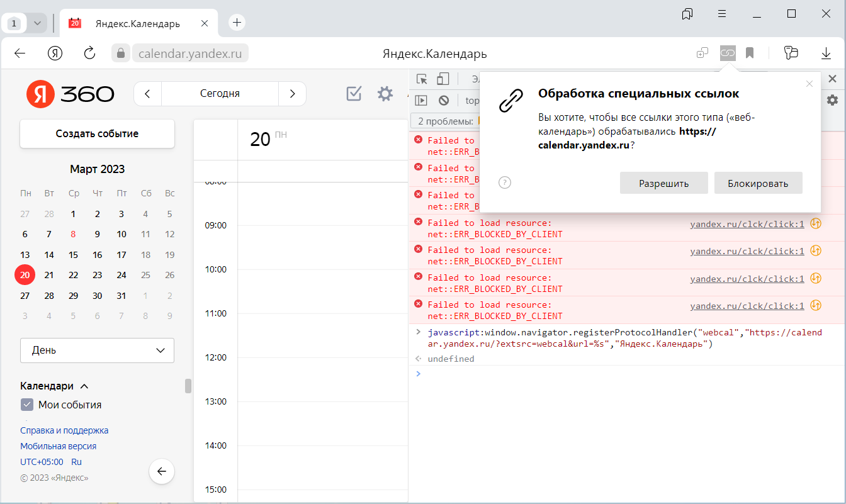The image size is (846, 504).
Task: Toggle the Мои события calendar checkbox
Action: 27,405
